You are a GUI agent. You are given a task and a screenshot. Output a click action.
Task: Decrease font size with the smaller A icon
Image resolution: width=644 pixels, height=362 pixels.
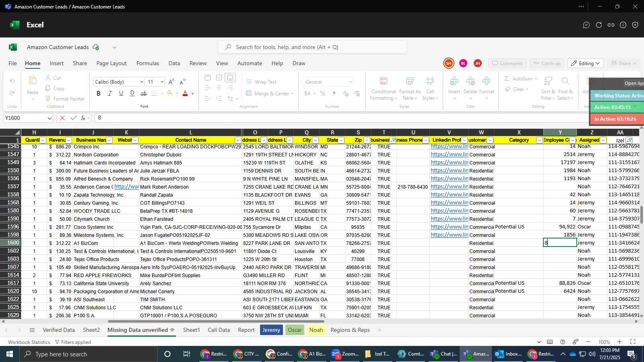pos(183,82)
